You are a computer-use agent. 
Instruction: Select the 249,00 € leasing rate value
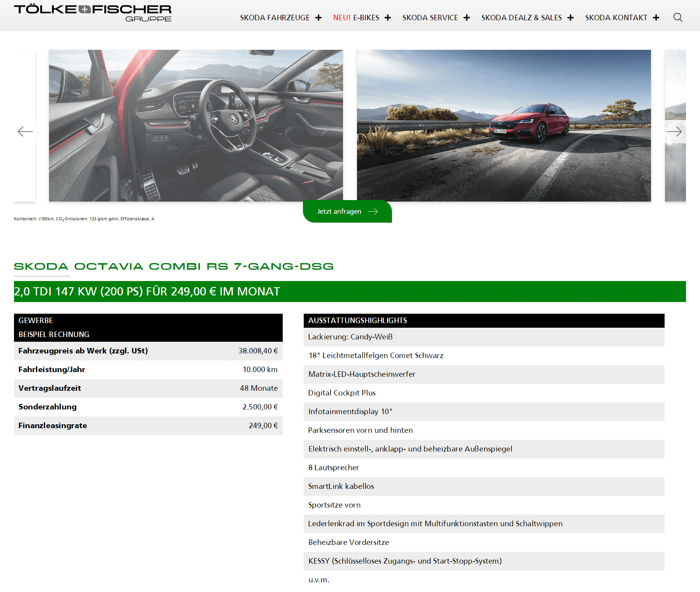pos(263,425)
